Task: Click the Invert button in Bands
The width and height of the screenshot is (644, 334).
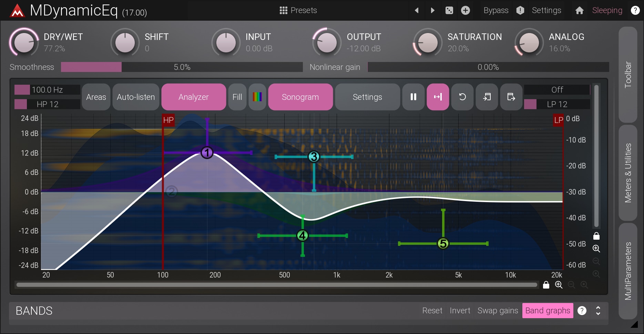Action: coord(460,311)
